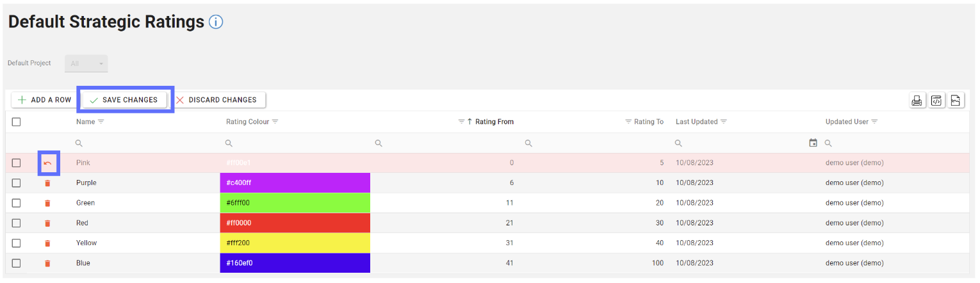The image size is (980, 283).
Task: Click the Add a Row button
Action: [x=44, y=100]
